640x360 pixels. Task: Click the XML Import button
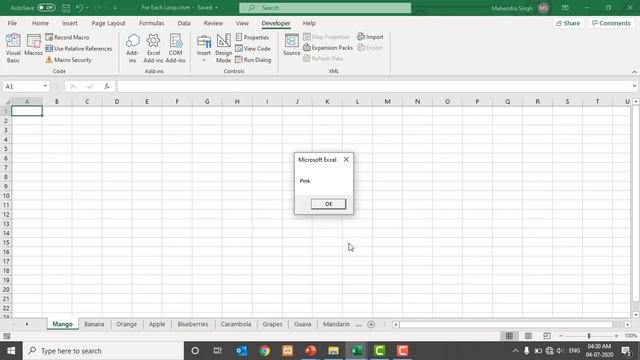coord(370,37)
